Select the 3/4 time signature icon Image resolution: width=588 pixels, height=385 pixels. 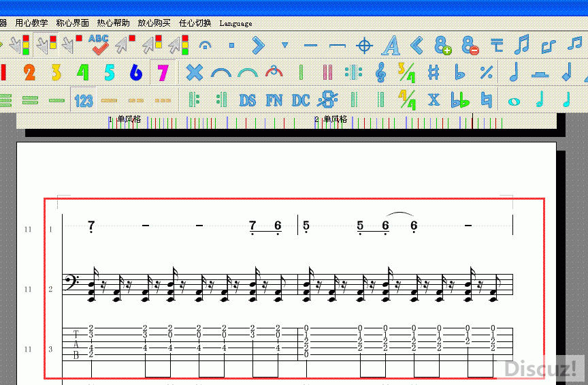click(407, 72)
